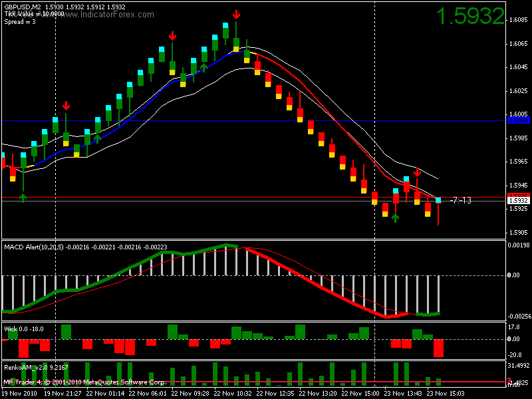Click the 1.6065 value on price axis
This screenshot has height=399, width=532.
519,44
